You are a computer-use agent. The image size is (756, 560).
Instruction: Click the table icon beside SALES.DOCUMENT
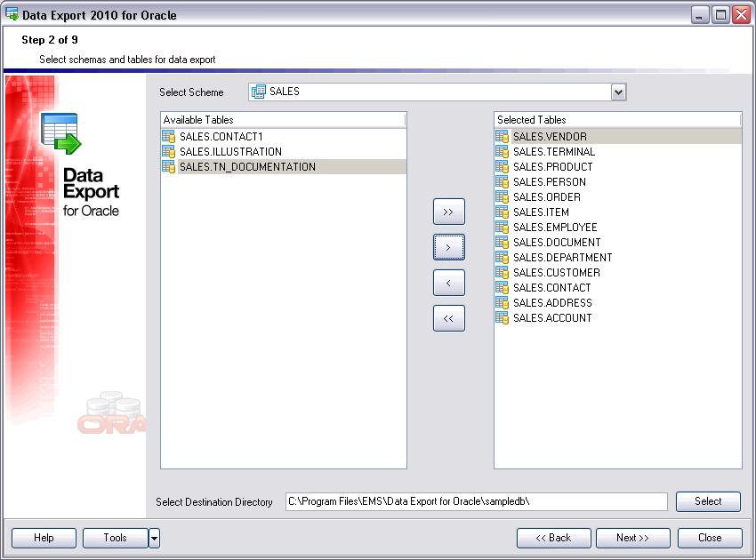(503, 243)
